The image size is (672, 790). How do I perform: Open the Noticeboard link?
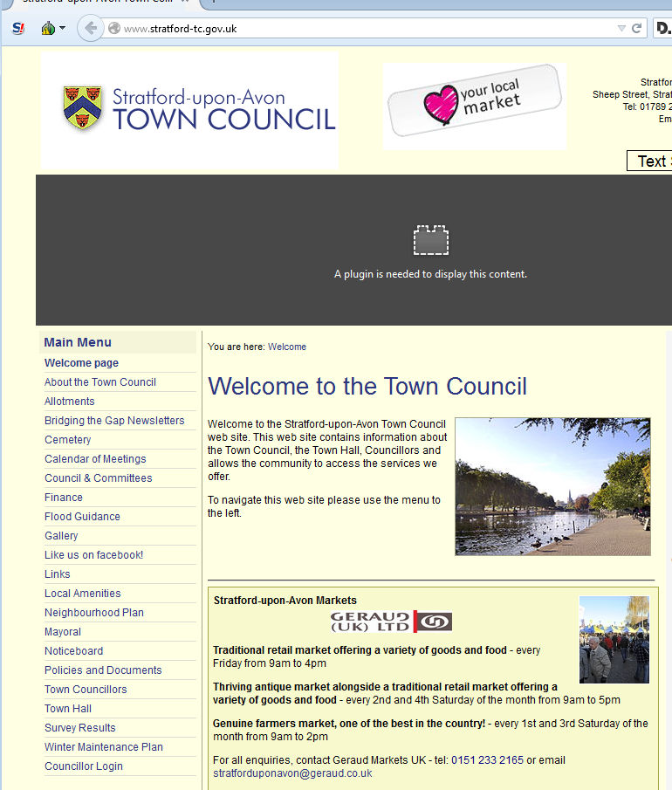[73, 650]
